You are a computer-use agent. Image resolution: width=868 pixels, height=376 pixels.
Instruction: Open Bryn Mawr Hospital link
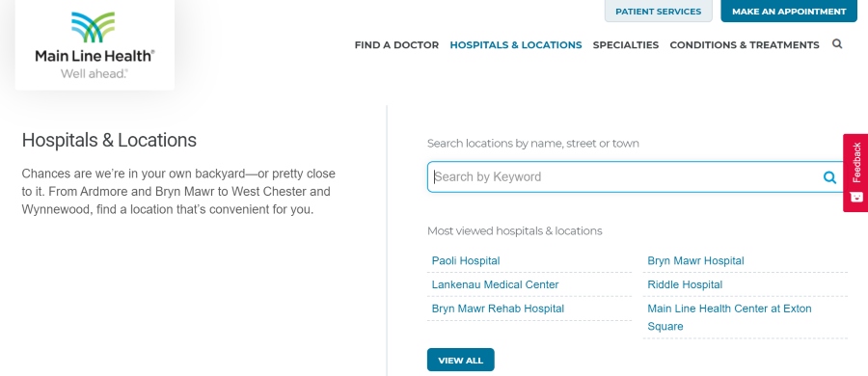pos(695,261)
